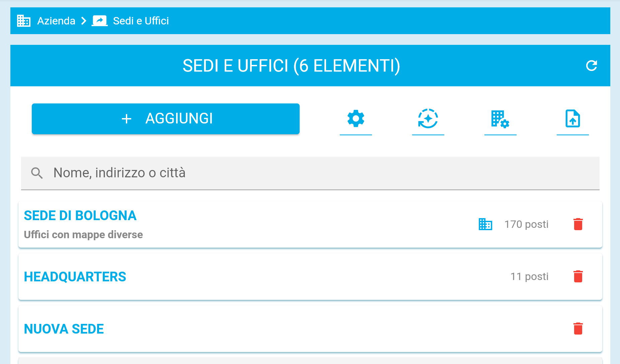Click the sparkle sync icon
This screenshot has width=620, height=364.
428,119
